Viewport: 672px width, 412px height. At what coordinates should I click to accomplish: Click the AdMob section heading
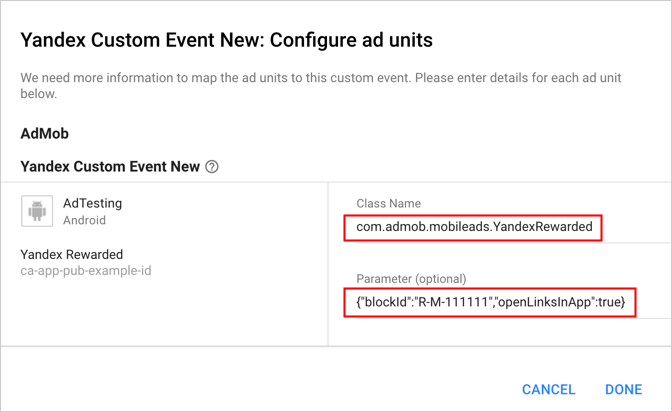pyautogui.click(x=44, y=133)
